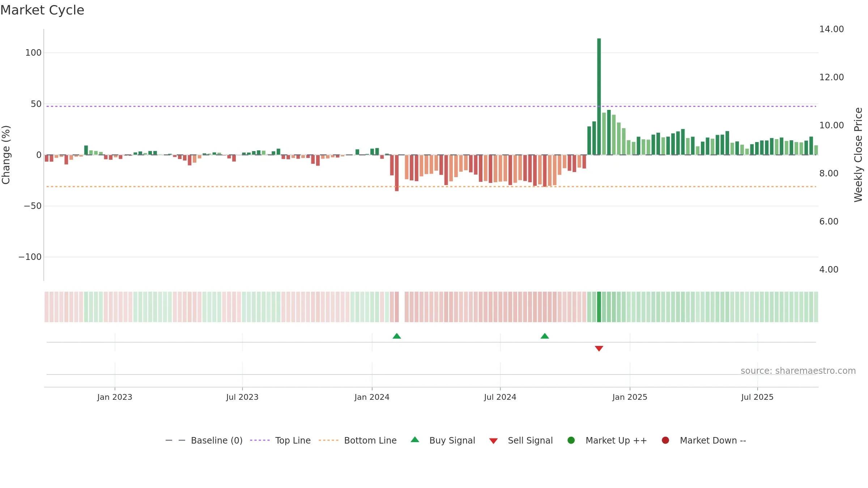Click the Jul 2025 x-axis label
Screen dimensions: 868x488
click(x=757, y=397)
